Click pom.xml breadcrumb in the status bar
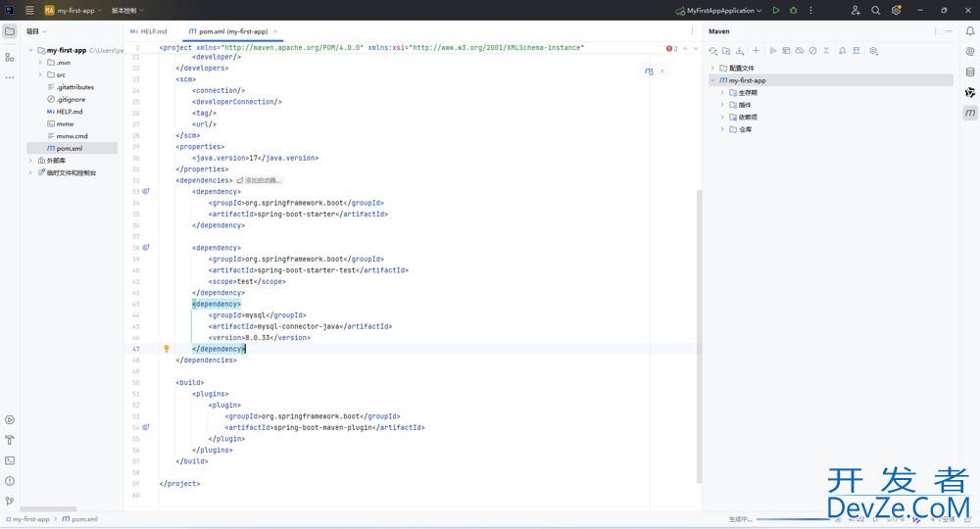This screenshot has width=980, height=529. 79,519
